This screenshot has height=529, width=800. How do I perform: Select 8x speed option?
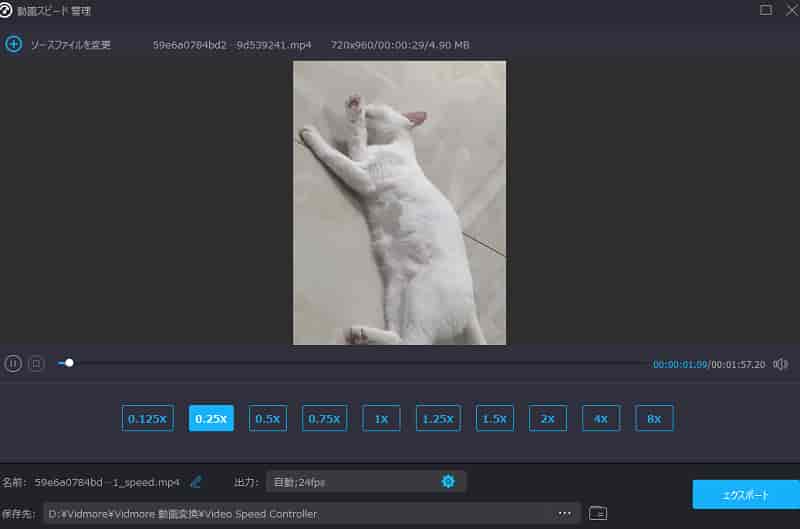tap(654, 418)
